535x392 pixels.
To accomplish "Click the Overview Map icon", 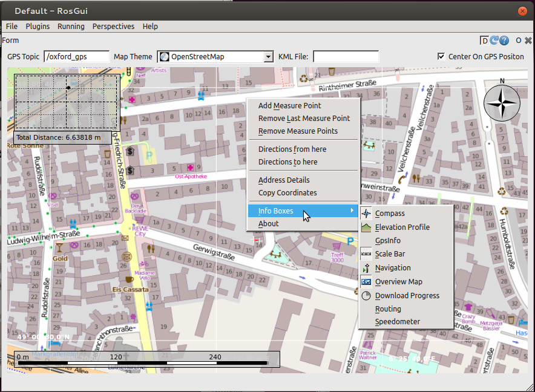I will click(366, 282).
